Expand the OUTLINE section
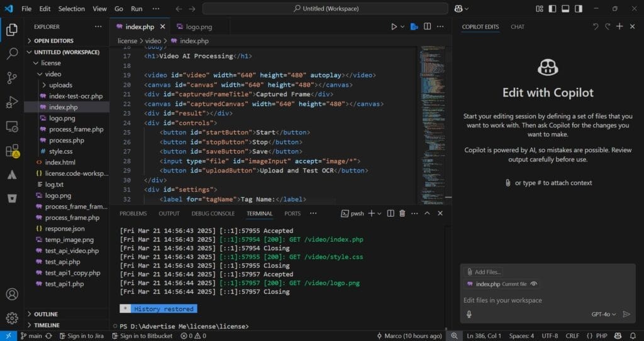 46,314
